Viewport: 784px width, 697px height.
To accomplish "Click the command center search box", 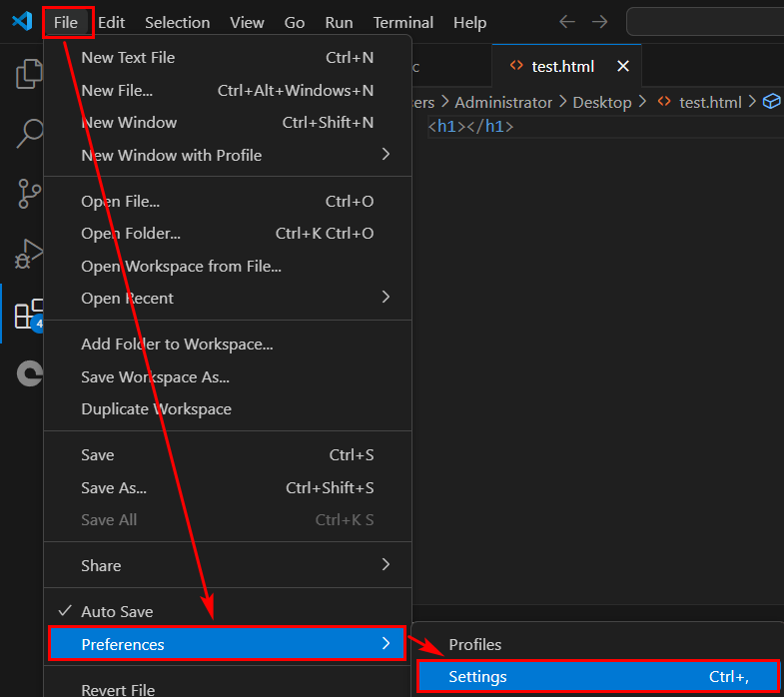I will (704, 21).
